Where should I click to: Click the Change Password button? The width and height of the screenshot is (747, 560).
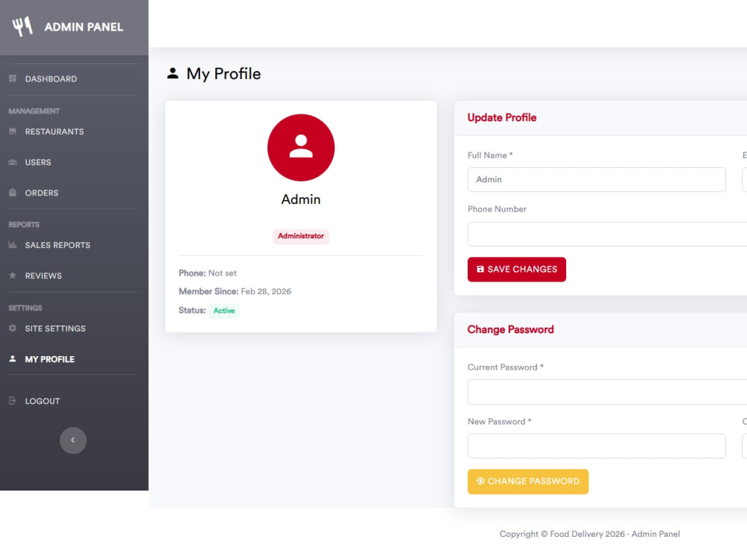click(528, 482)
